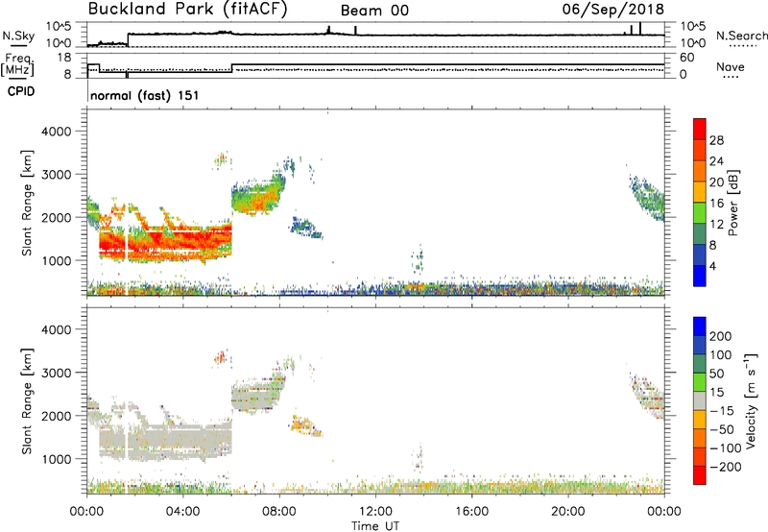The width and height of the screenshot is (768, 532).
Task: Click the '08:00' time axis label
Action: [x=279, y=512]
